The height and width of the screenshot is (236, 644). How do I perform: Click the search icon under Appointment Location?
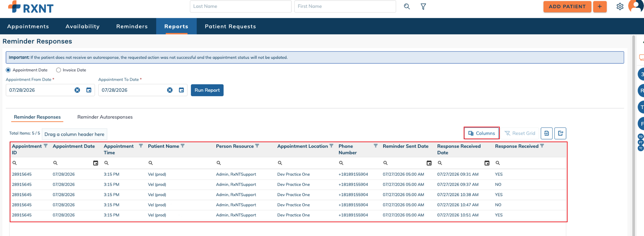point(280,163)
